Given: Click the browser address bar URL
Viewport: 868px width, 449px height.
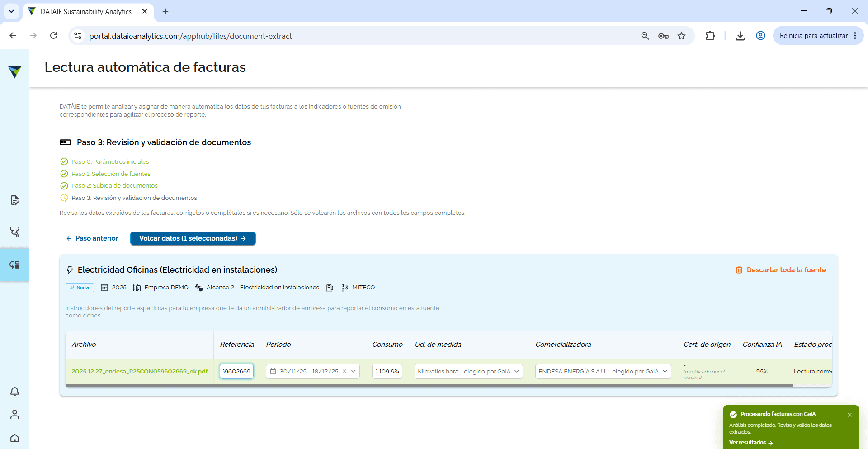Looking at the screenshot, I should (190, 36).
